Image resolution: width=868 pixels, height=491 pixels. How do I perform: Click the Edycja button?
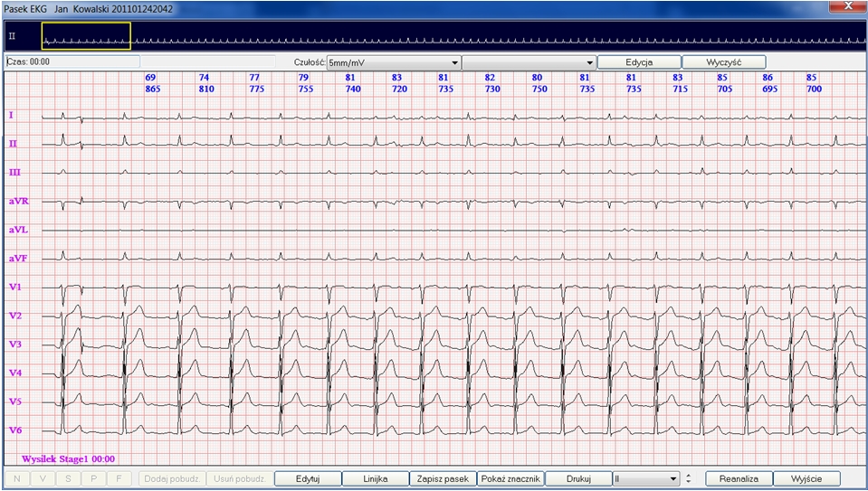coord(638,62)
